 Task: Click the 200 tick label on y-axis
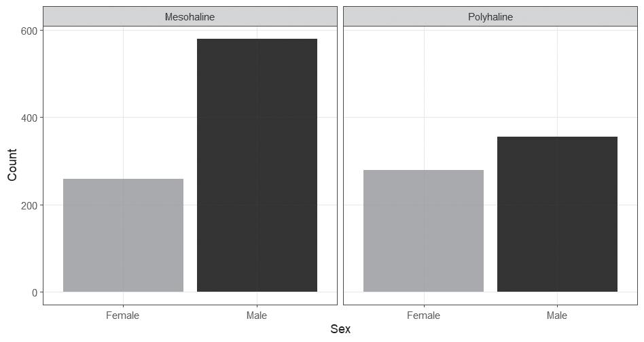point(31,205)
